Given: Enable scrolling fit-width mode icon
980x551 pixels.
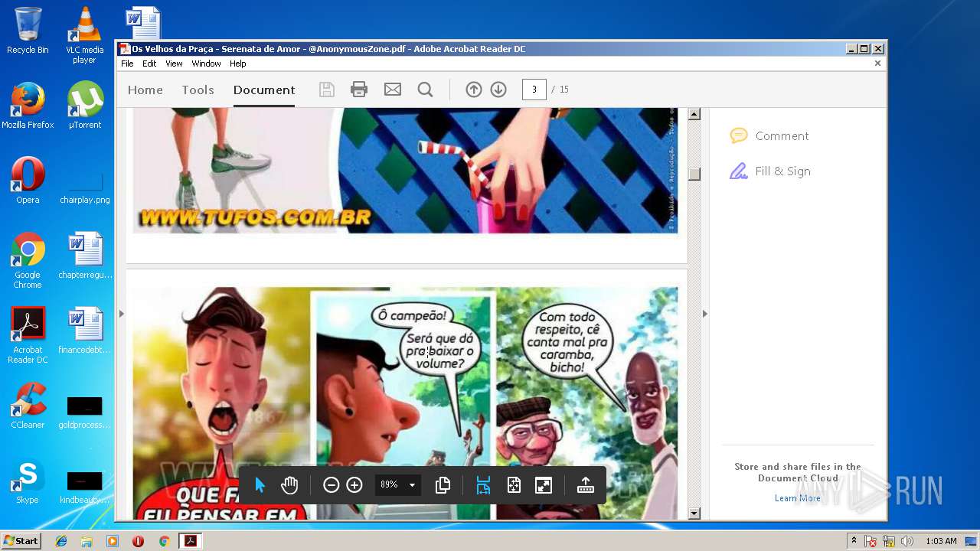Looking at the screenshot, I should pyautogui.click(x=483, y=485).
